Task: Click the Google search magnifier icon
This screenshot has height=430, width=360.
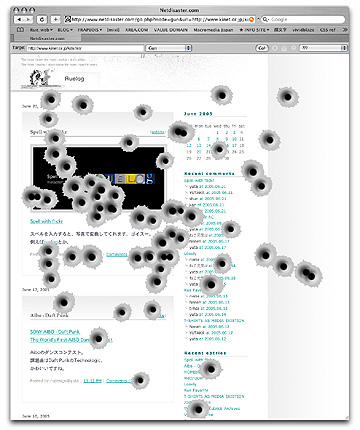Action: coord(266,20)
